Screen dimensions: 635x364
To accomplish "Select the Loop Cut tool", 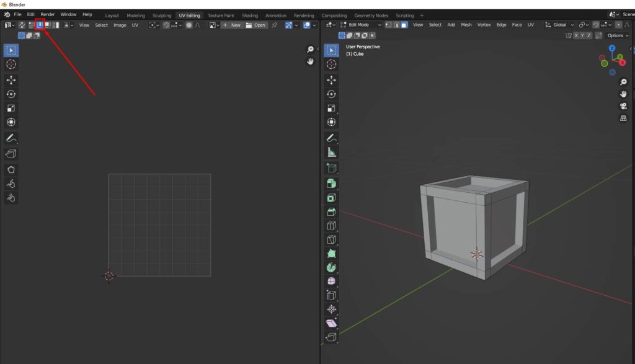I will [x=331, y=226].
